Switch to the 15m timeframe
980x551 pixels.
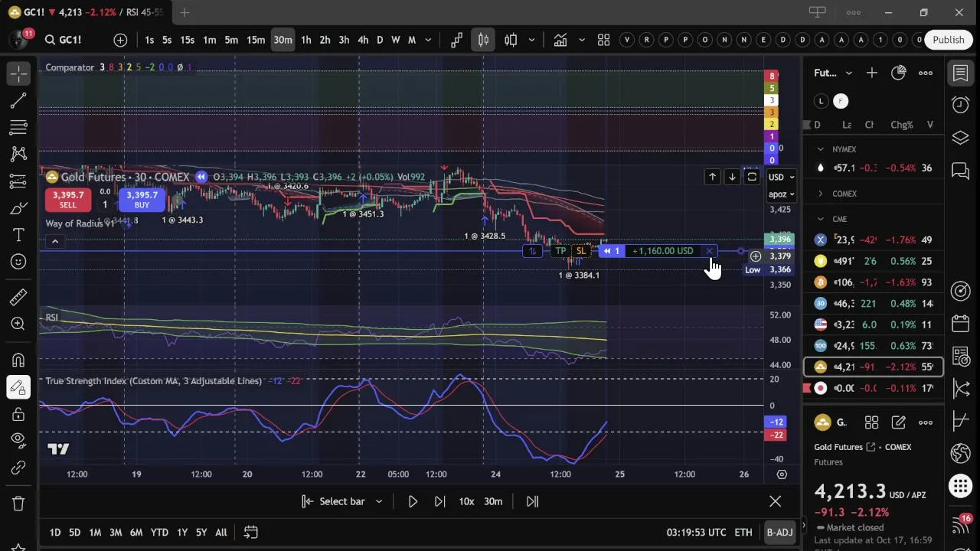[256, 40]
